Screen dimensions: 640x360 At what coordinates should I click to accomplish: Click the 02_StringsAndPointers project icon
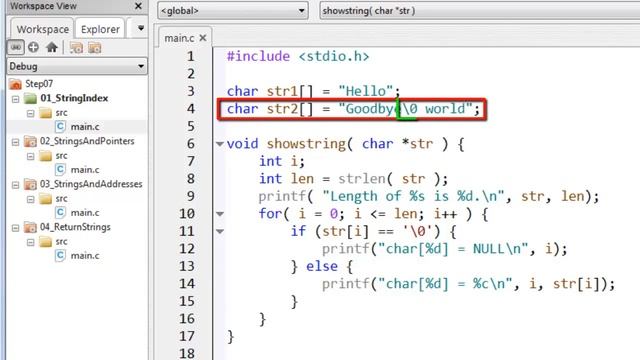30,141
